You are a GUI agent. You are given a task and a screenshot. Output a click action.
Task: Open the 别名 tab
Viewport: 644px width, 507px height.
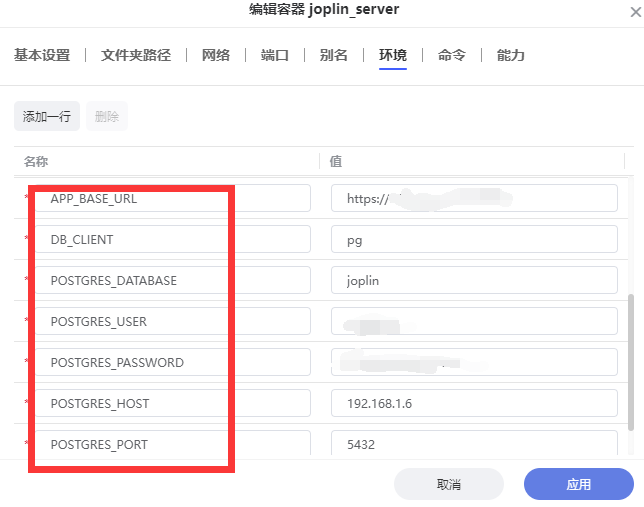click(334, 55)
